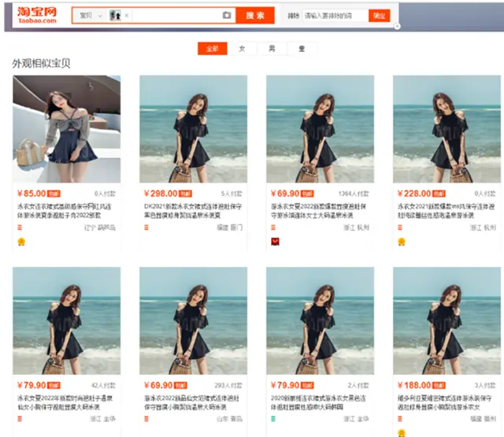Click the Taobao logo
This screenshot has height=437, width=504.
click(38, 16)
